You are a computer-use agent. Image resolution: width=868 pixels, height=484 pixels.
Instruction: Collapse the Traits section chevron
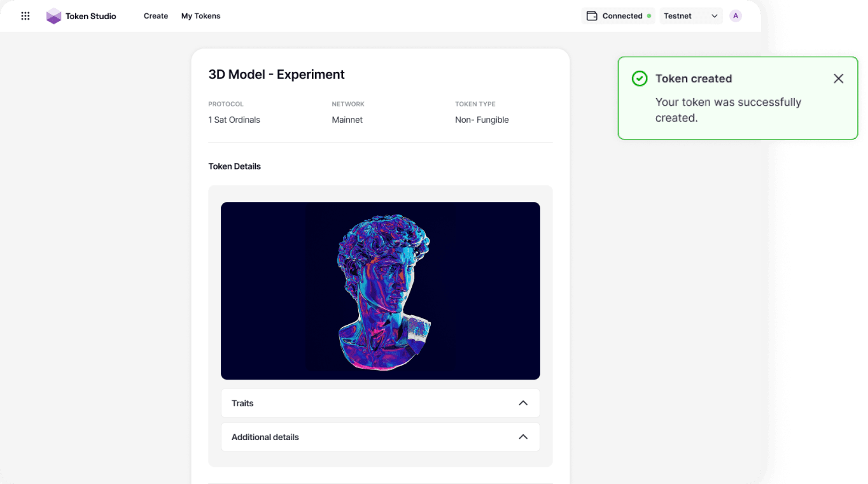tap(523, 403)
